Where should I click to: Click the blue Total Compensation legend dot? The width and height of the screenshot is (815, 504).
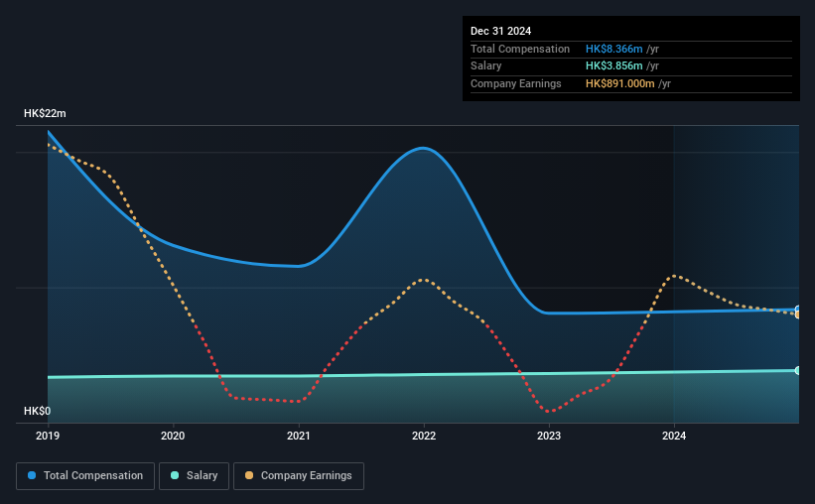pos(32,475)
